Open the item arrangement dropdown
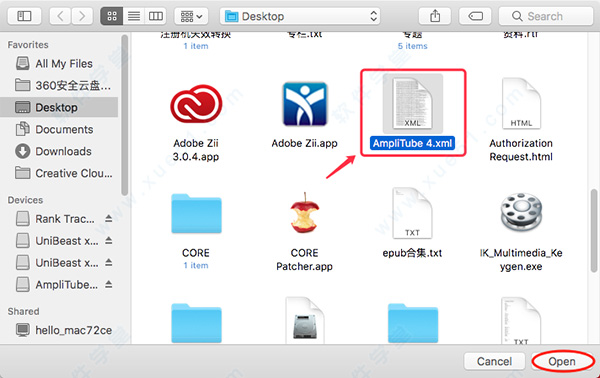The height and width of the screenshot is (378, 600). pyautogui.click(x=191, y=16)
